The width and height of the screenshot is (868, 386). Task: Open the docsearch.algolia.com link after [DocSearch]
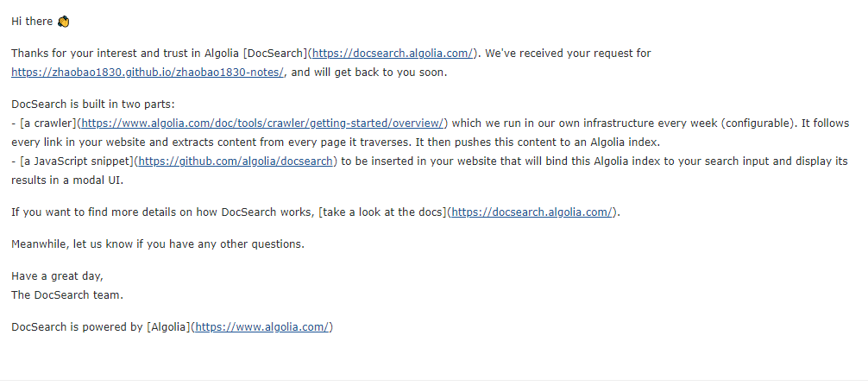click(393, 54)
